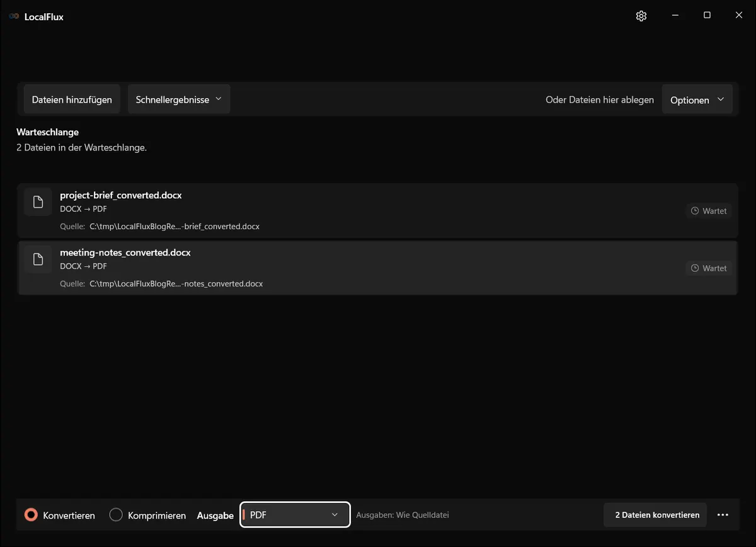
Task: Open the three-dots more options menu
Action: coord(723,515)
